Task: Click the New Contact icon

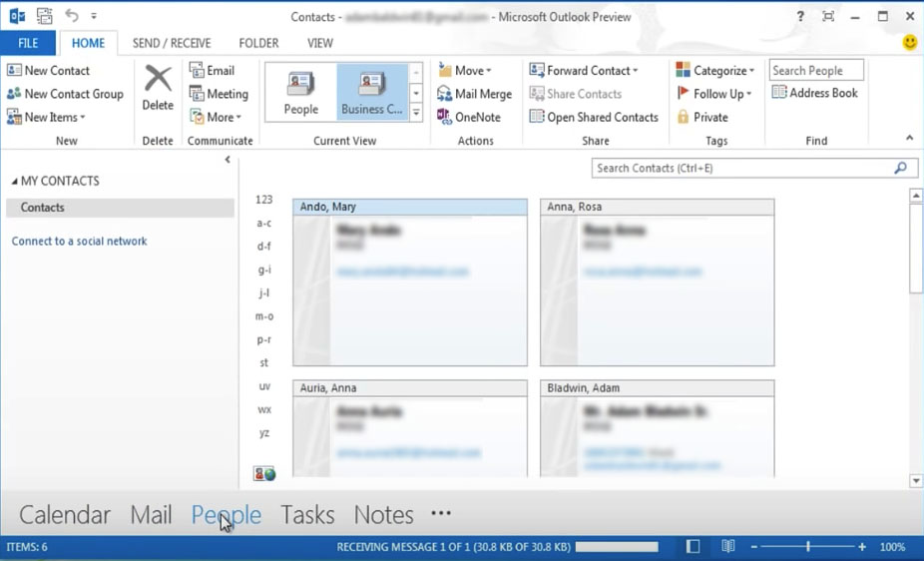Action: point(14,70)
